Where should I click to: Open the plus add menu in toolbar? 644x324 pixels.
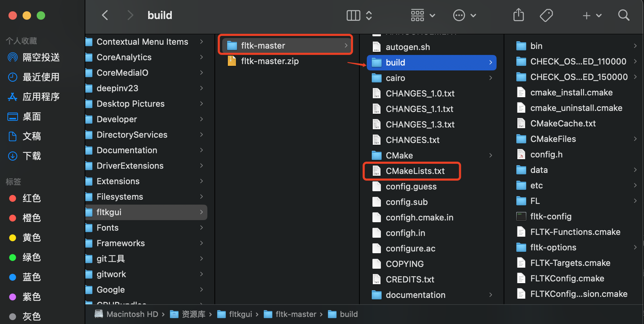(592, 15)
